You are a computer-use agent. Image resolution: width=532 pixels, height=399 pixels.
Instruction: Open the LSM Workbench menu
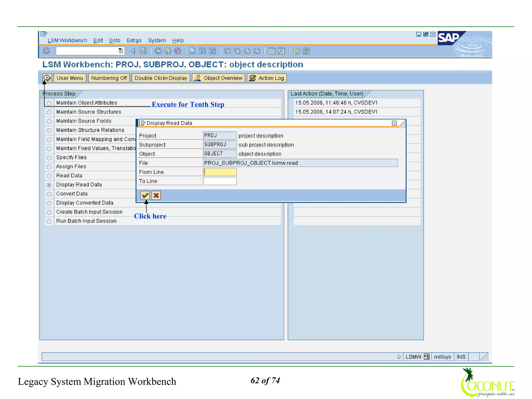[x=67, y=41]
